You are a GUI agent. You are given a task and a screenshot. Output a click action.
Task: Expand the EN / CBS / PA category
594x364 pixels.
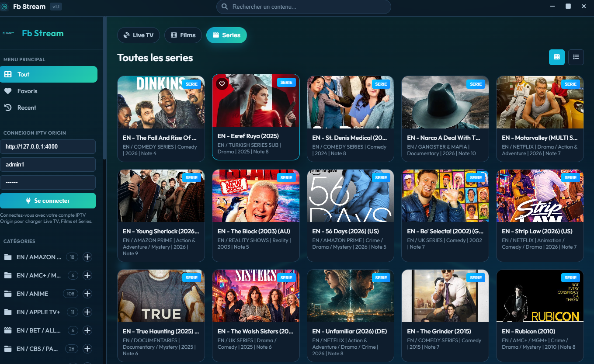click(x=87, y=349)
